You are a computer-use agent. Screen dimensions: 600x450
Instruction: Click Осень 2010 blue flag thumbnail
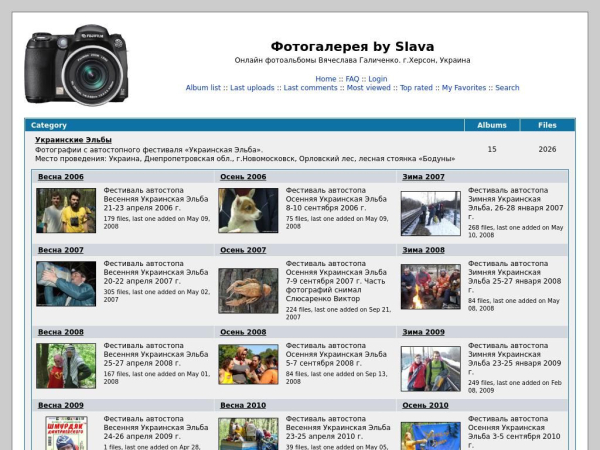[430, 436]
